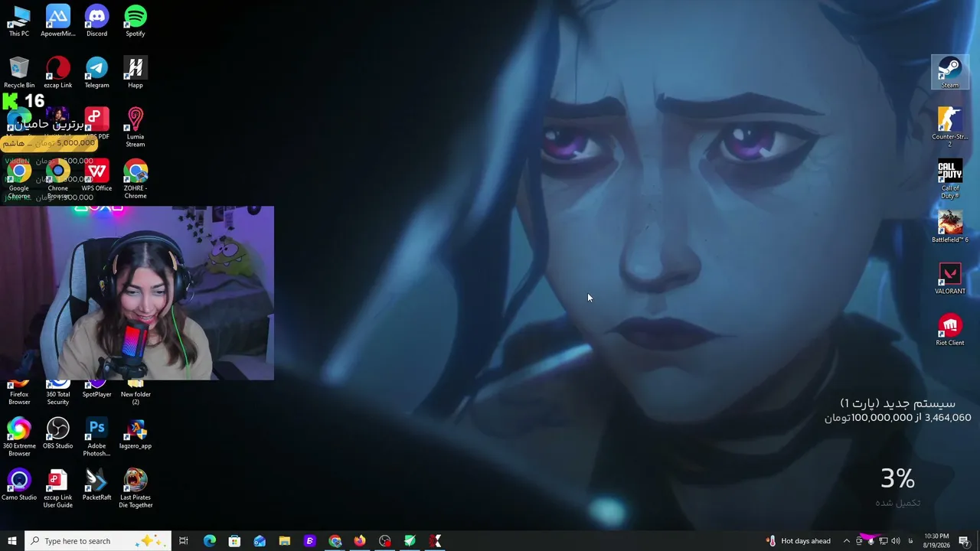Select the VALORANT desktop shortcut
980x551 pixels.
click(950, 279)
